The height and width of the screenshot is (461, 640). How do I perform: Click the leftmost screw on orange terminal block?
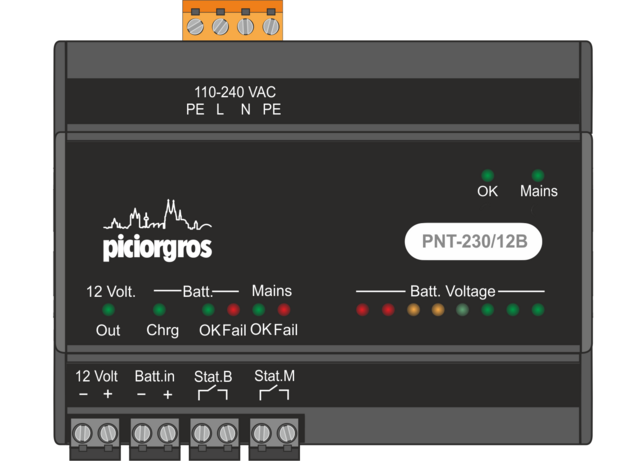[x=196, y=23]
